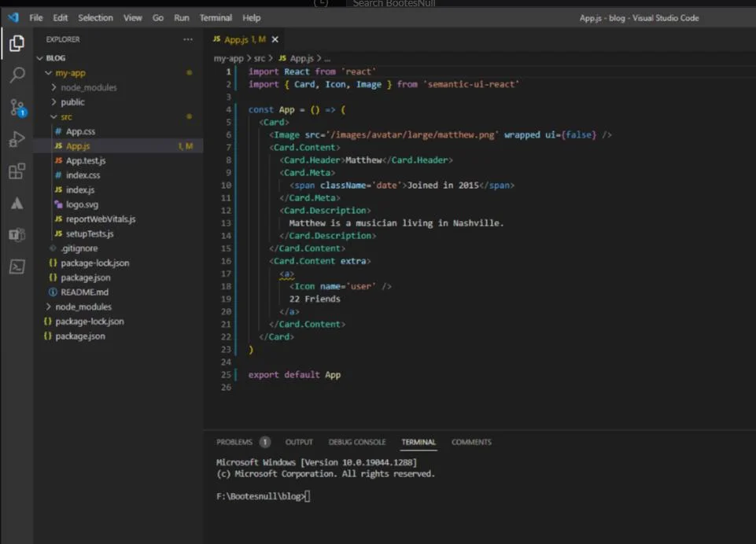Open the Run and Debug view
The image size is (756, 544).
click(x=17, y=139)
